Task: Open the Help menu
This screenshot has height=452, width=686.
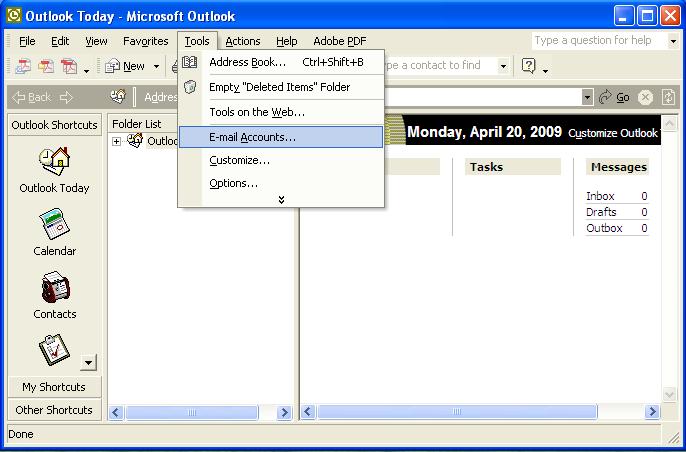Action: (287, 41)
